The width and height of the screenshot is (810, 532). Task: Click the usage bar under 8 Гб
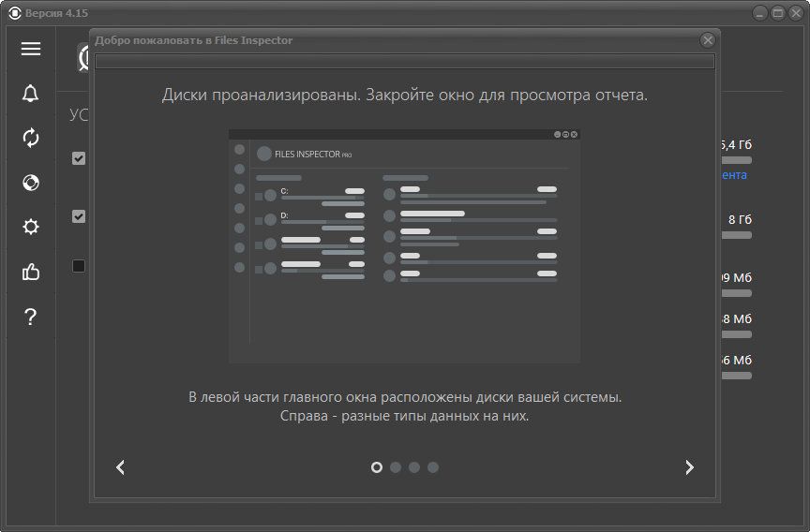(737, 235)
